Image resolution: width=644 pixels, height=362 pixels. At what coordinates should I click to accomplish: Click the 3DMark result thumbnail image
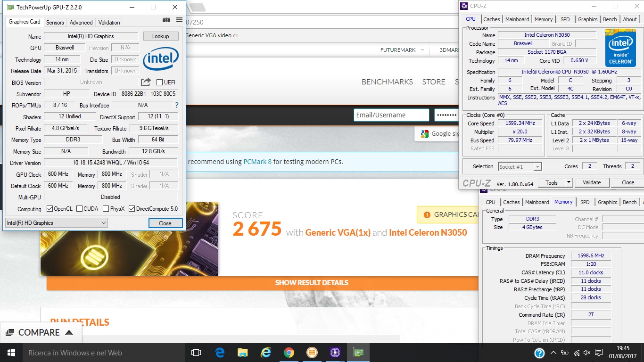coord(129,239)
